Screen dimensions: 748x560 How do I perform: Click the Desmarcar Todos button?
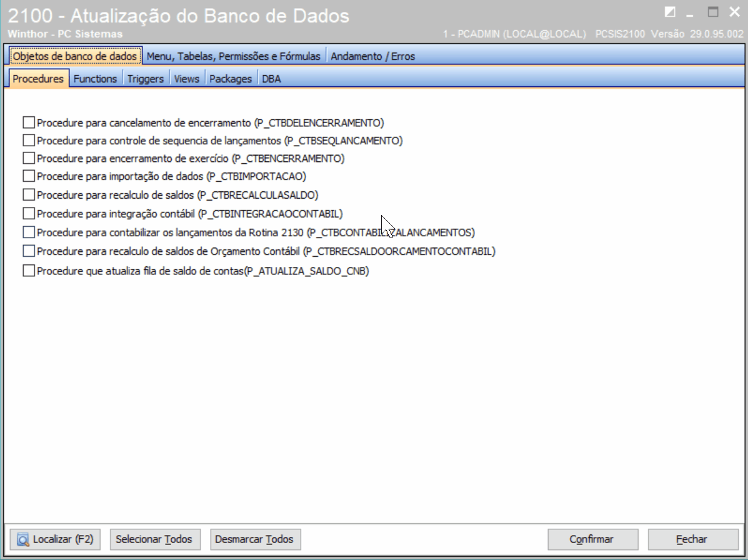255,539
